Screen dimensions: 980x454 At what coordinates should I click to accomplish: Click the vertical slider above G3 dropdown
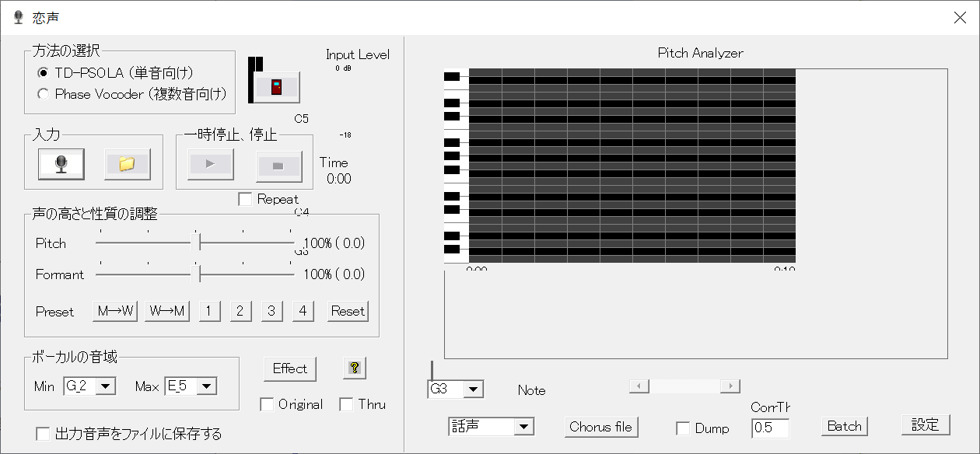click(432, 370)
